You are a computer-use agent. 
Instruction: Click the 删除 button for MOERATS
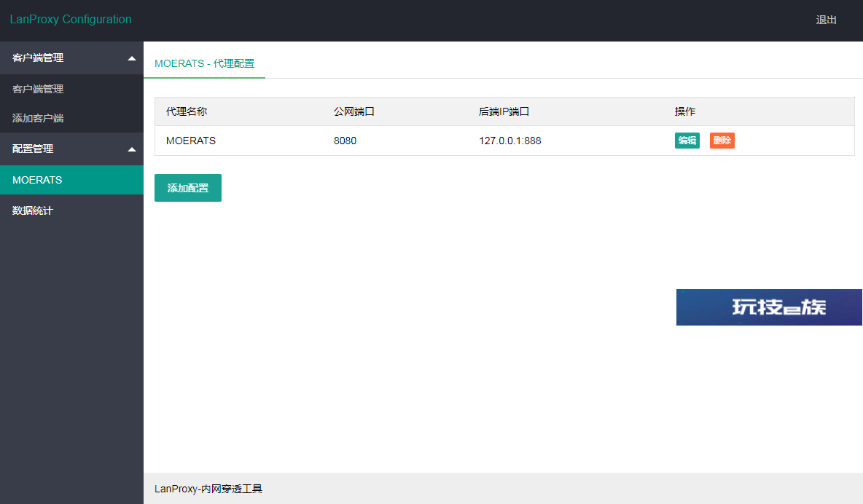click(722, 141)
